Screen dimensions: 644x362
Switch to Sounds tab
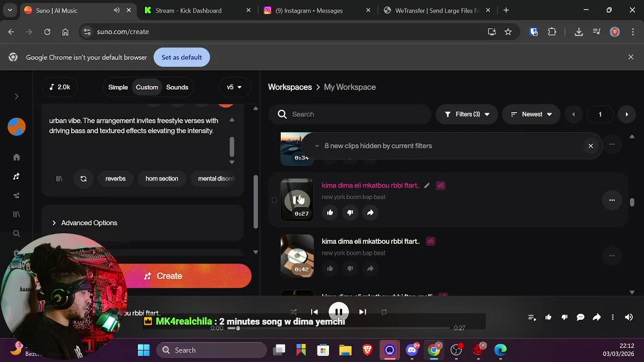pyautogui.click(x=177, y=87)
